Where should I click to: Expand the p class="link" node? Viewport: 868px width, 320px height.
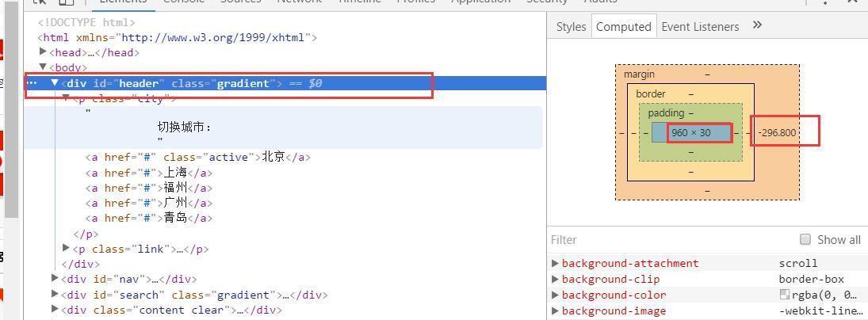67,248
